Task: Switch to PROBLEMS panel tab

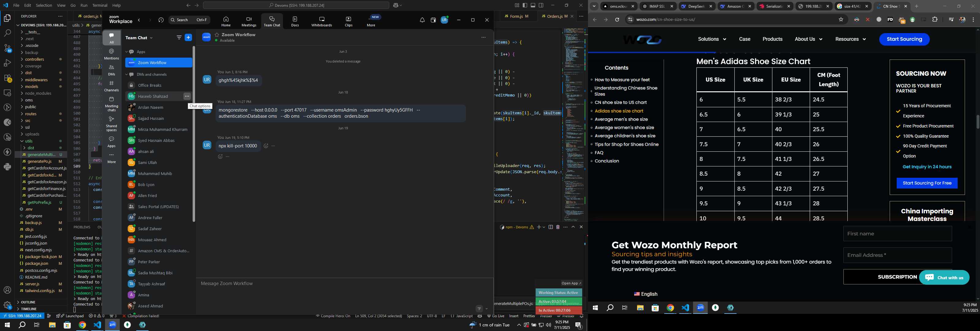Action: pos(82,227)
